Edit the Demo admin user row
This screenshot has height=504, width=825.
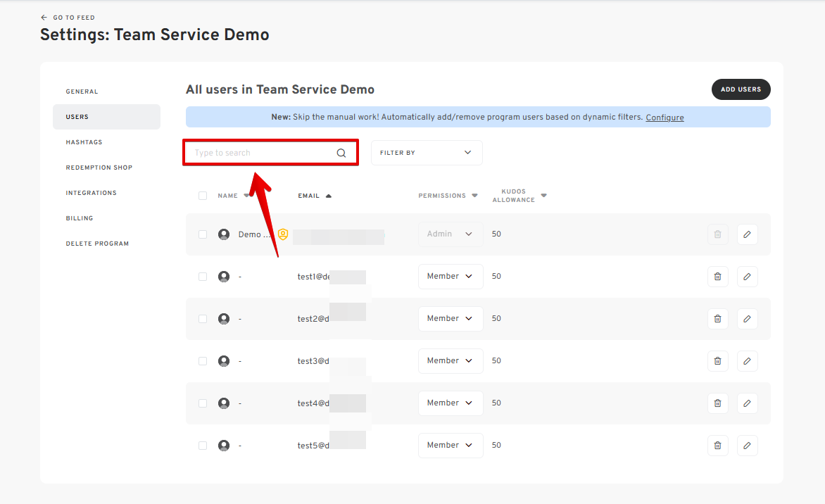[x=747, y=234]
